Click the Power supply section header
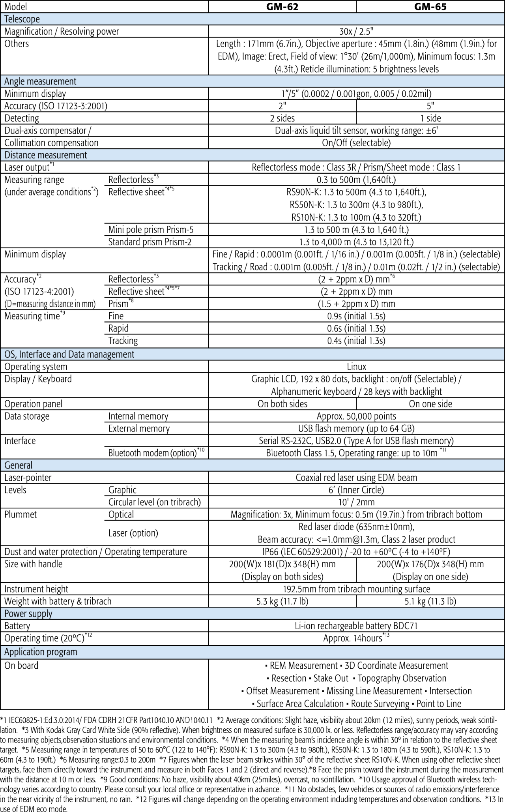 tap(28, 614)
